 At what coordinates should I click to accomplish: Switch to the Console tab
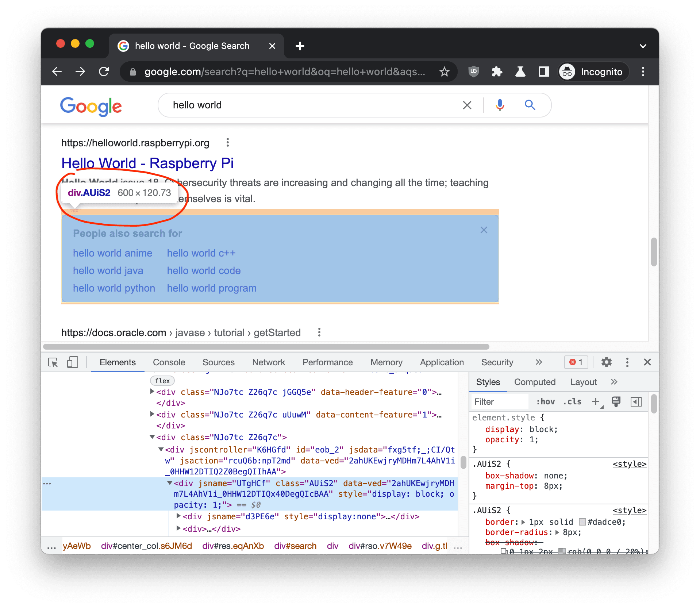tap(169, 362)
